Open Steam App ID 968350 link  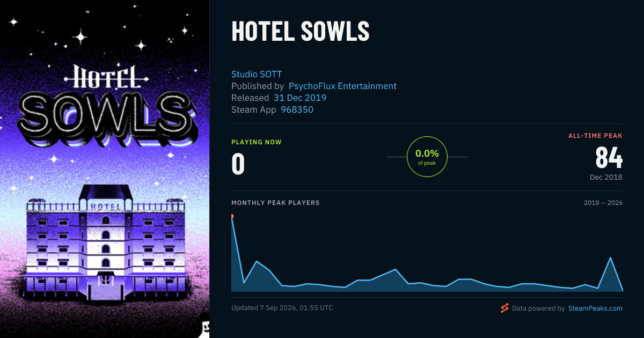(x=297, y=109)
